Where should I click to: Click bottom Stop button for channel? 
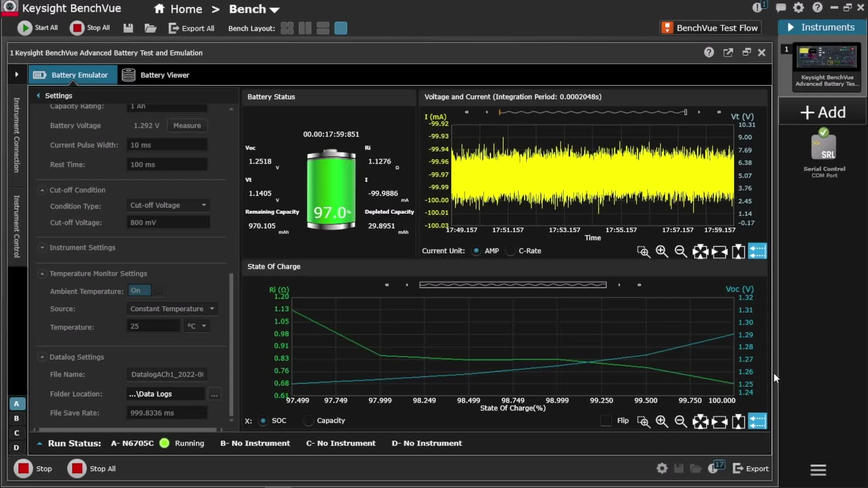(x=33, y=469)
